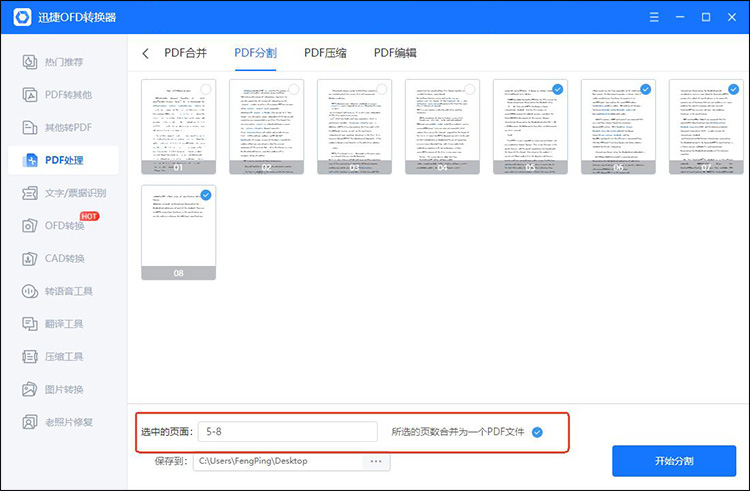
Task: Click the 文字/票据识别 sidebar icon
Action: click(30, 193)
